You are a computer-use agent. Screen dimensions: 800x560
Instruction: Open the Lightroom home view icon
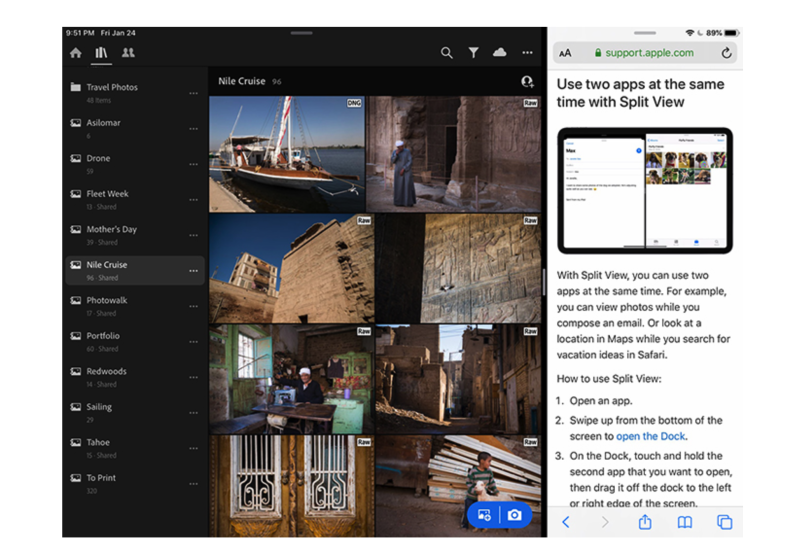coord(76,53)
